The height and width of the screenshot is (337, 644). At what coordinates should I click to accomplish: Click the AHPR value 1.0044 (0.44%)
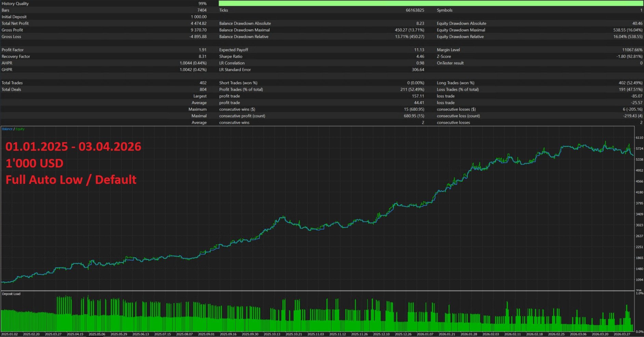pos(193,63)
